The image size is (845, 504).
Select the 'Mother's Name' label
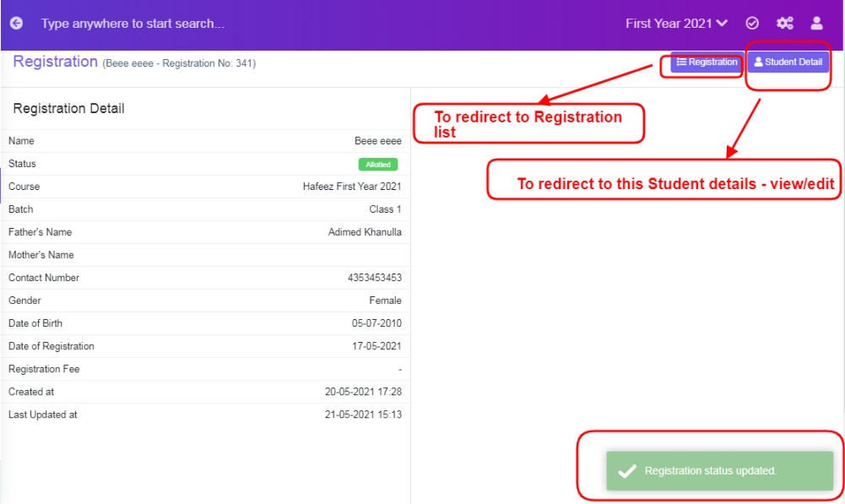click(41, 255)
